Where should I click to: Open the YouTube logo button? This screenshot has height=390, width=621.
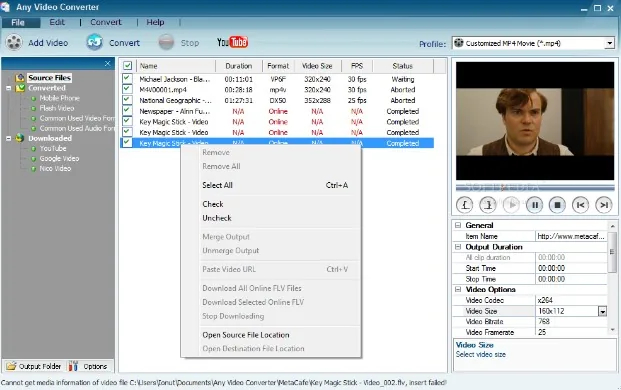point(232,42)
